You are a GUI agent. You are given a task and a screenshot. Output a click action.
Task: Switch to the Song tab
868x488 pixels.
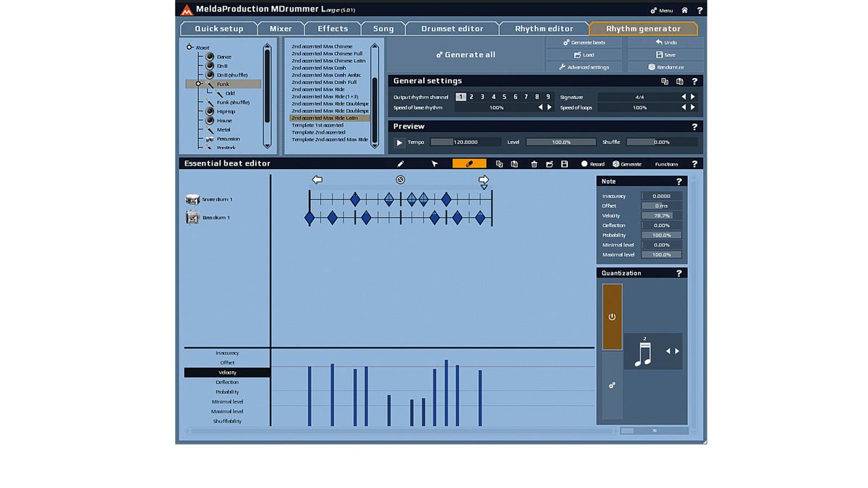click(383, 29)
